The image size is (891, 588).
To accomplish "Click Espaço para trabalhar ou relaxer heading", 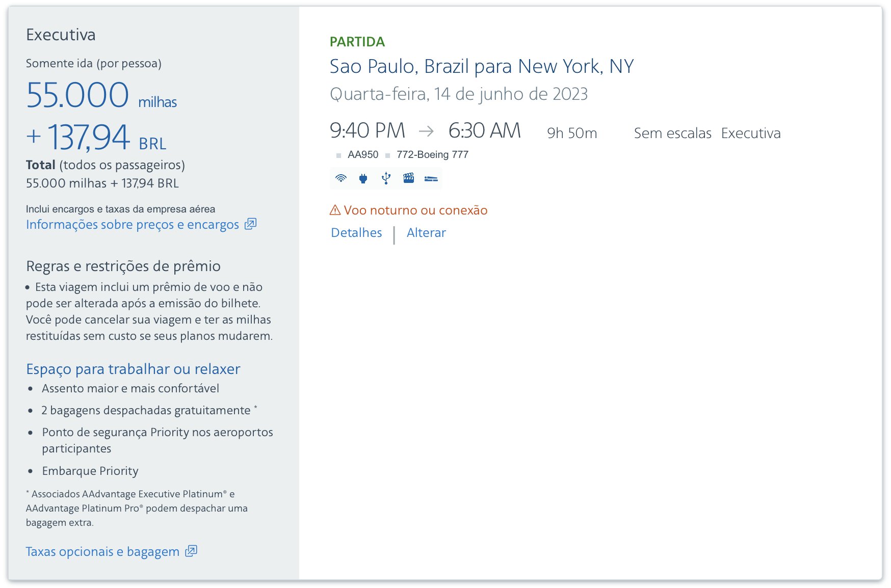I will [x=133, y=369].
